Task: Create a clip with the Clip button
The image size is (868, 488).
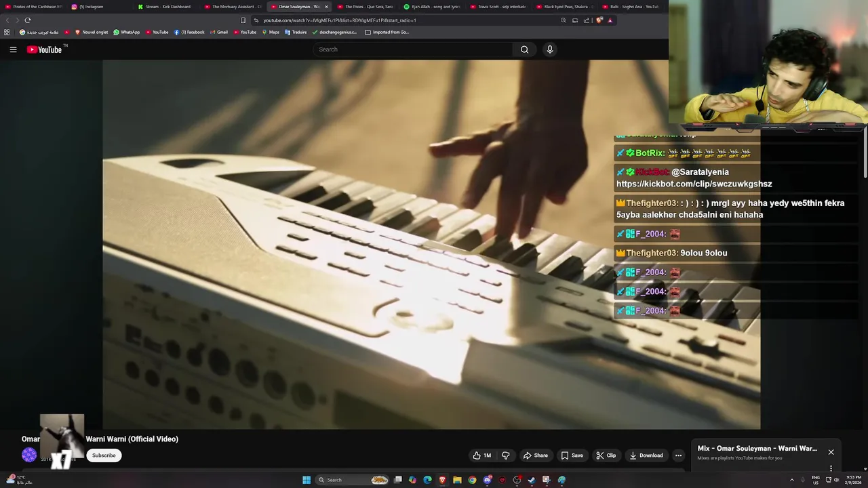Action: (606, 455)
